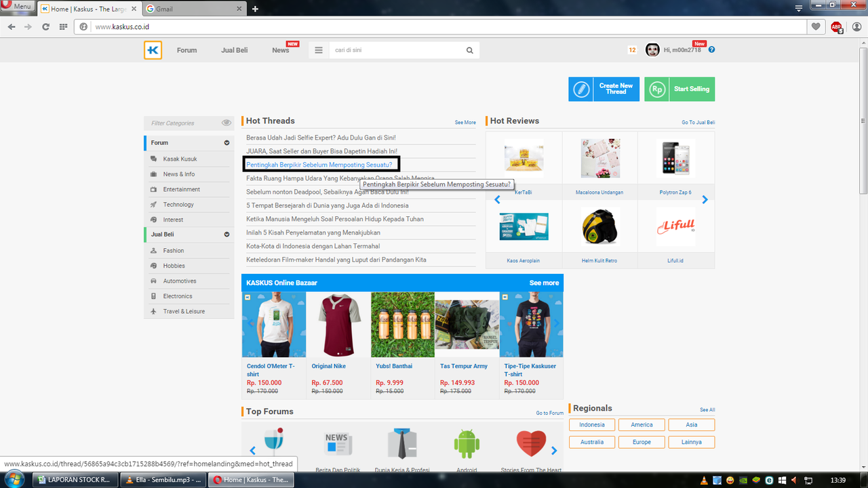
Task: Open the VLC cone icon in system tray
Action: coord(704,480)
